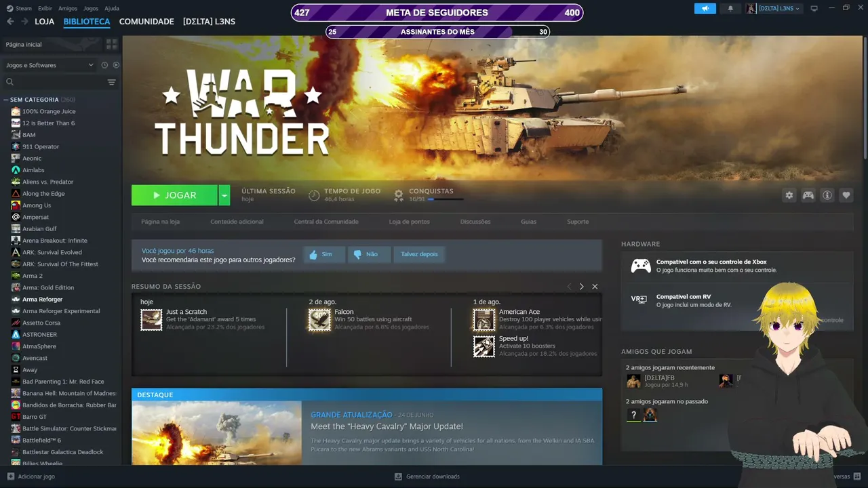This screenshot has height=488, width=868.
Task: Open the Jogos menu
Action: [91, 8]
